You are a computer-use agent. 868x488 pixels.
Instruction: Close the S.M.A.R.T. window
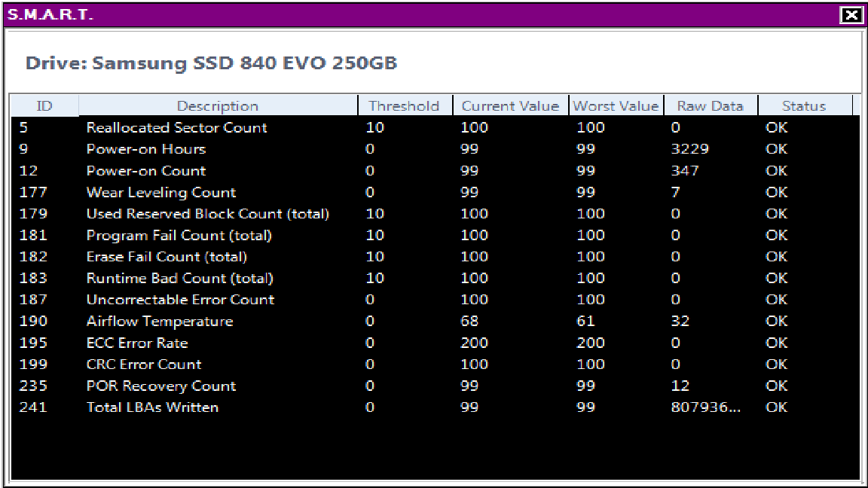[851, 14]
